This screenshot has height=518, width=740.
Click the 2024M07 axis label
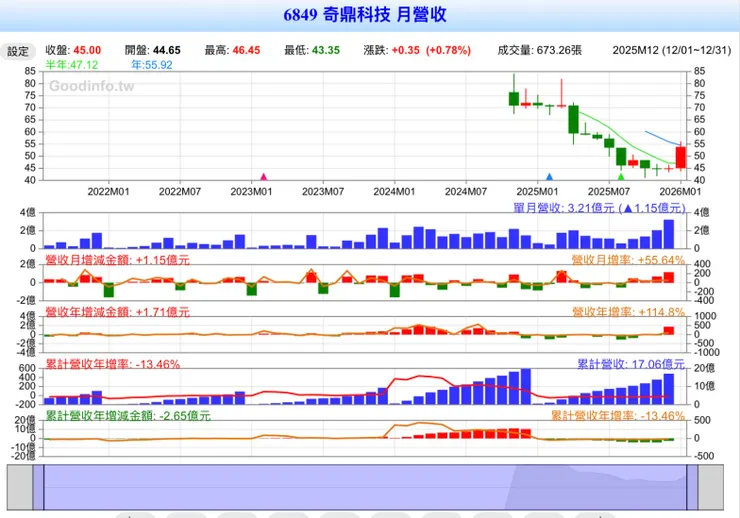click(466, 192)
